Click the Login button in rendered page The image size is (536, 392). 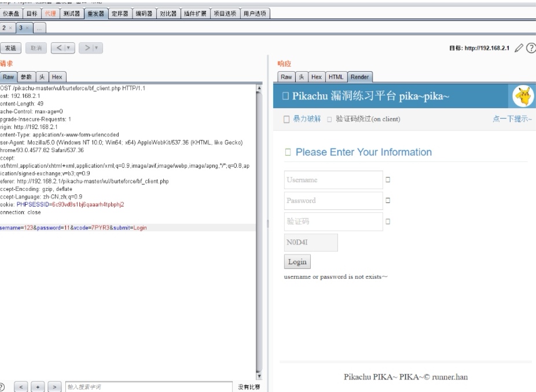coord(298,262)
